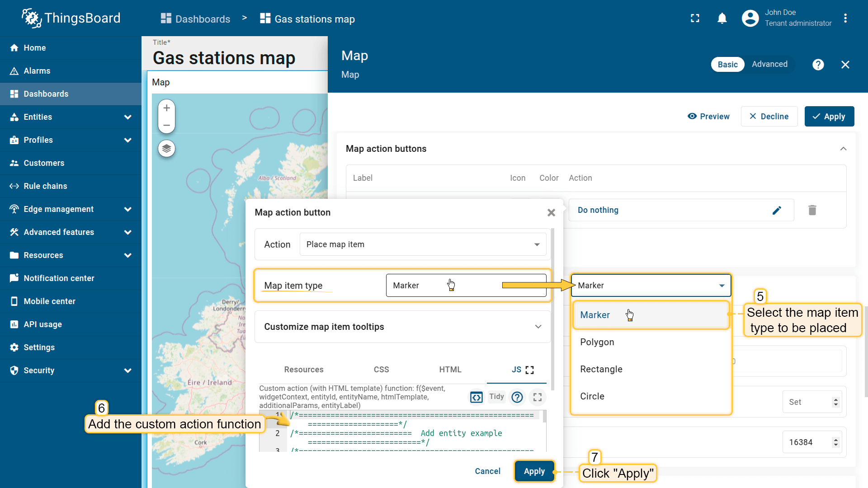Open the help icon in Map header

[818, 65]
